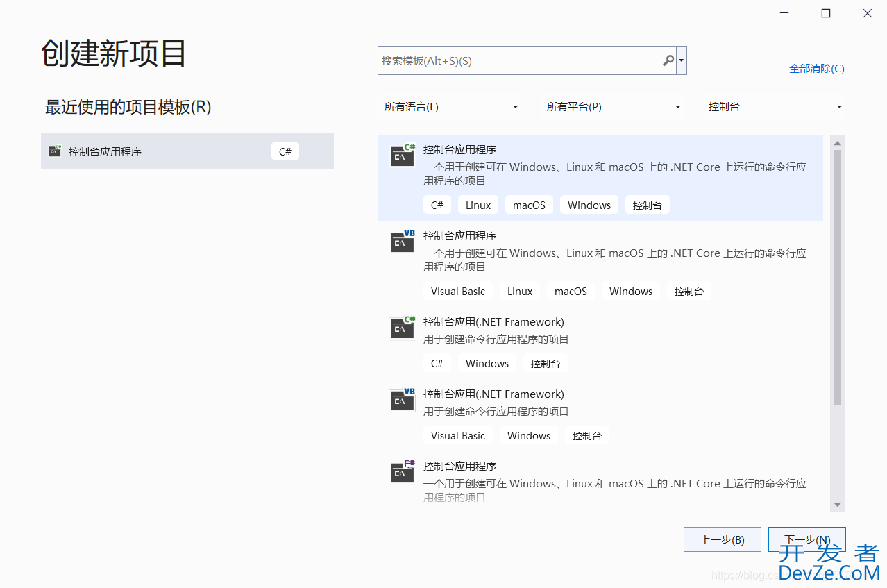This screenshot has height=588, width=887.
Task: Click the F# console app template icon
Action: [x=403, y=472]
